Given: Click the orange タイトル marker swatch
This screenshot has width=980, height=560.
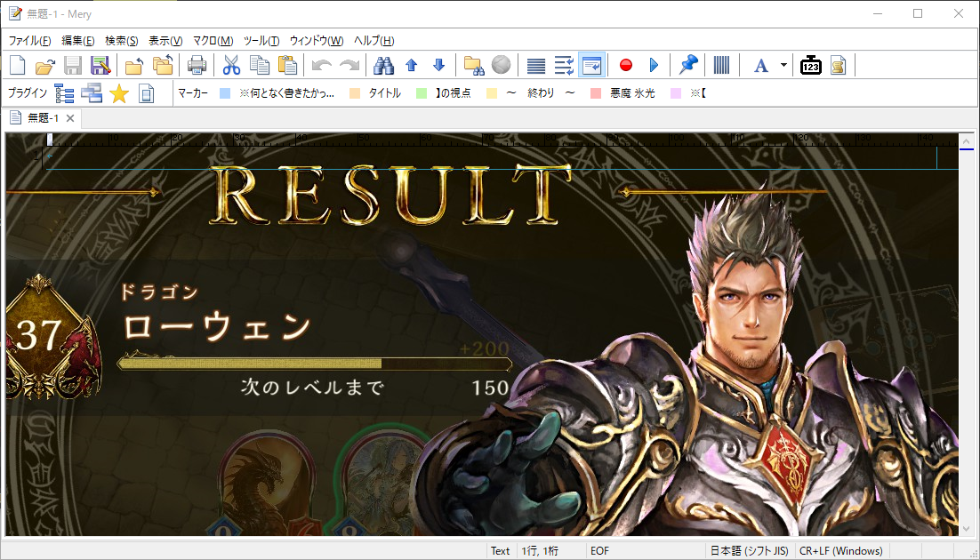Looking at the screenshot, I should (x=355, y=93).
